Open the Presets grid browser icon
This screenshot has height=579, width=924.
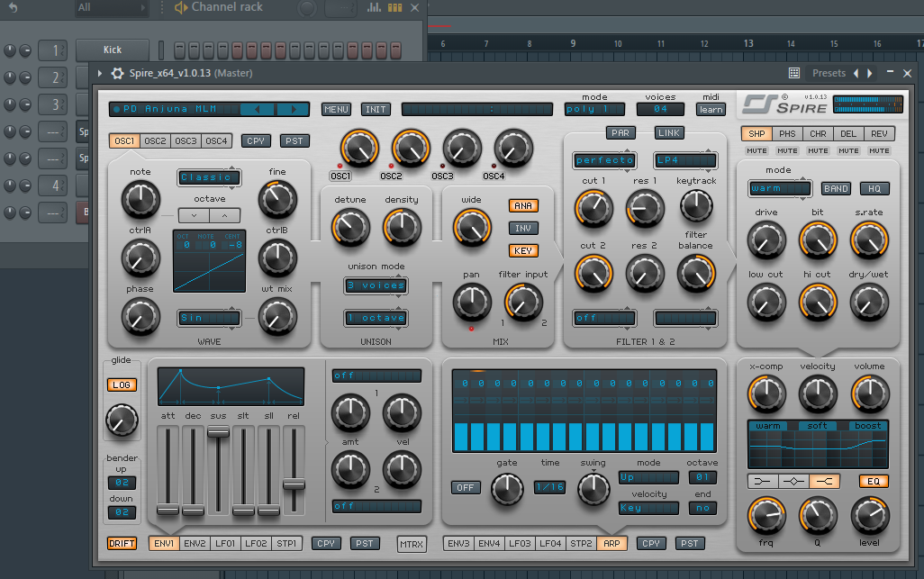tap(793, 73)
